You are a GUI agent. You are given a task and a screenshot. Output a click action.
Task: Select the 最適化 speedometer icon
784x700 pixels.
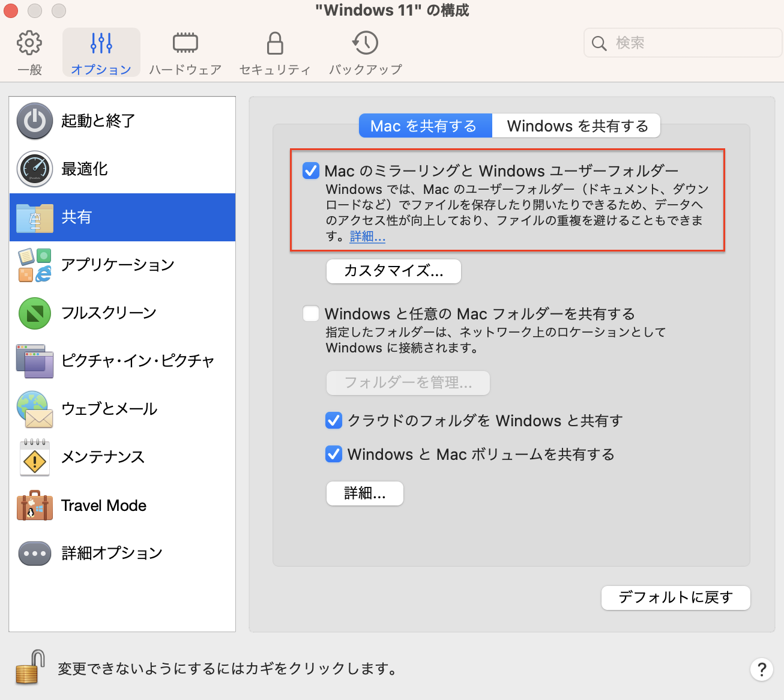(x=35, y=169)
